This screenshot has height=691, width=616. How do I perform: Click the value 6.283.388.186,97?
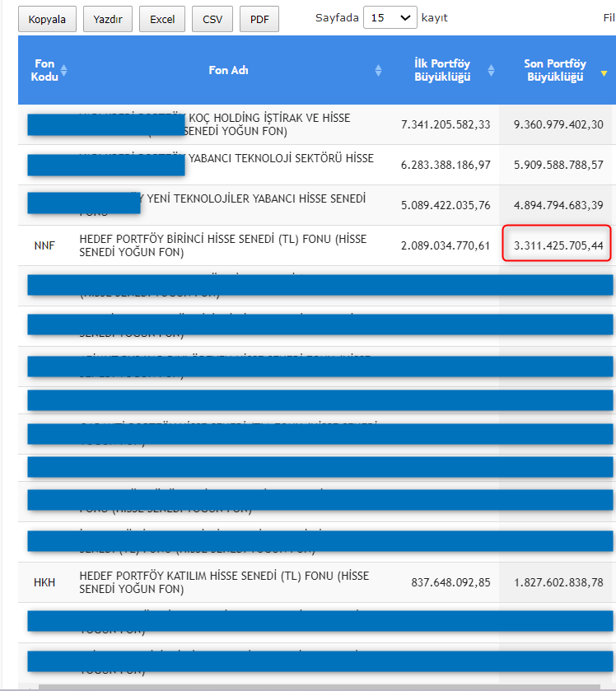(446, 165)
